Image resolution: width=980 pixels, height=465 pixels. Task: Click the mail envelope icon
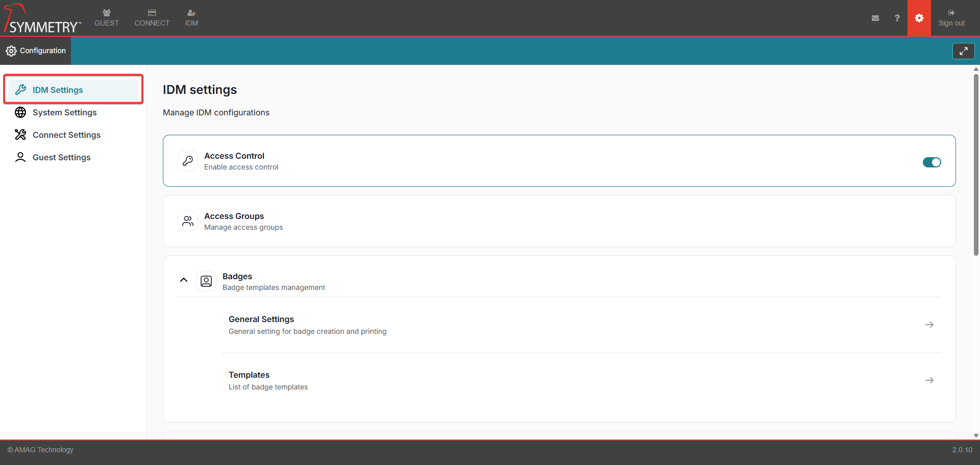[875, 18]
